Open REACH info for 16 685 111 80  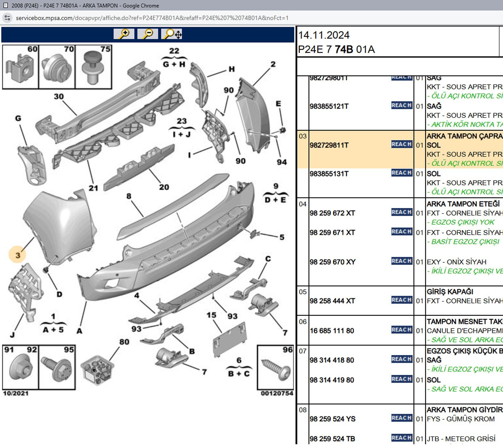402,330
